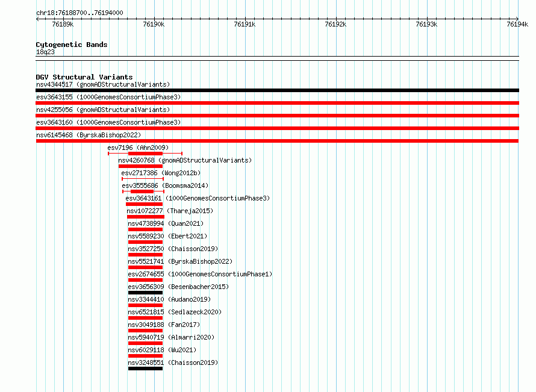536x392 pixels.
Task: Click the 18q23 cytogenetic band label
Action: [45, 52]
